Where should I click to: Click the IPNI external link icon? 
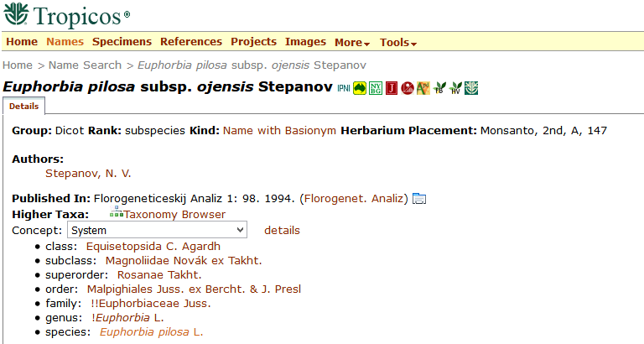(343, 88)
